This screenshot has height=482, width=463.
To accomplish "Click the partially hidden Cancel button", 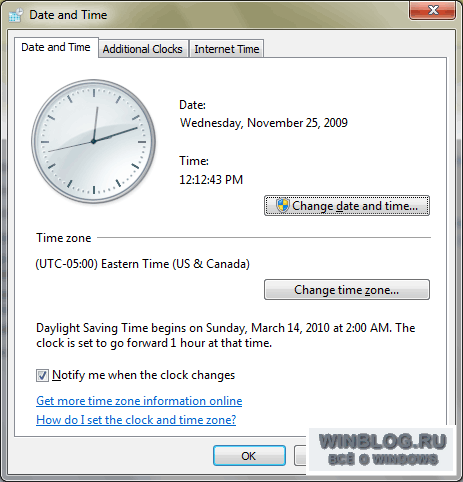I will (300, 456).
